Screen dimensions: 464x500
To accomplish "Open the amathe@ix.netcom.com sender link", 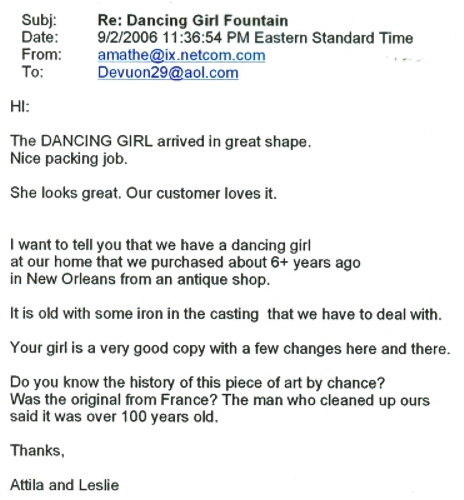I will pos(181,55).
